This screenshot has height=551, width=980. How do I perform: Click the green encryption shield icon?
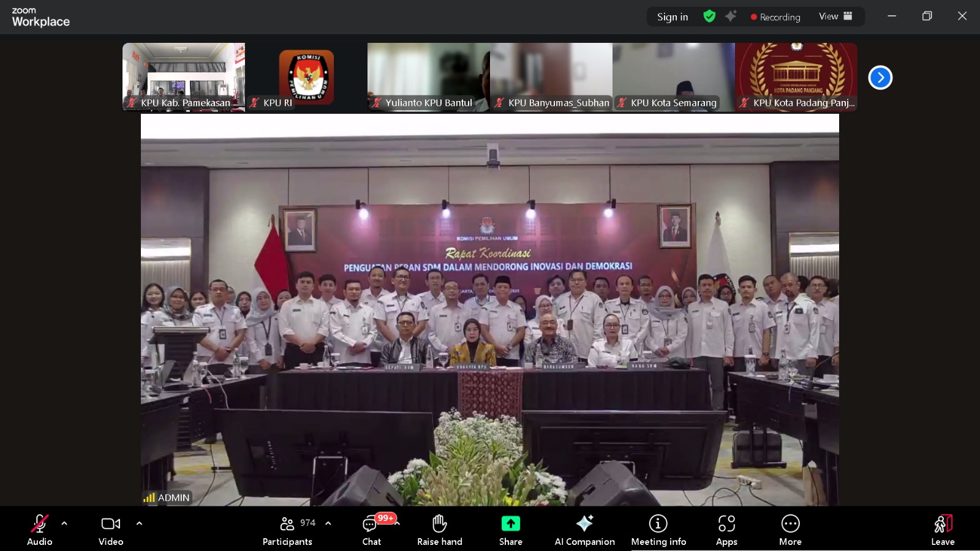pyautogui.click(x=709, y=17)
